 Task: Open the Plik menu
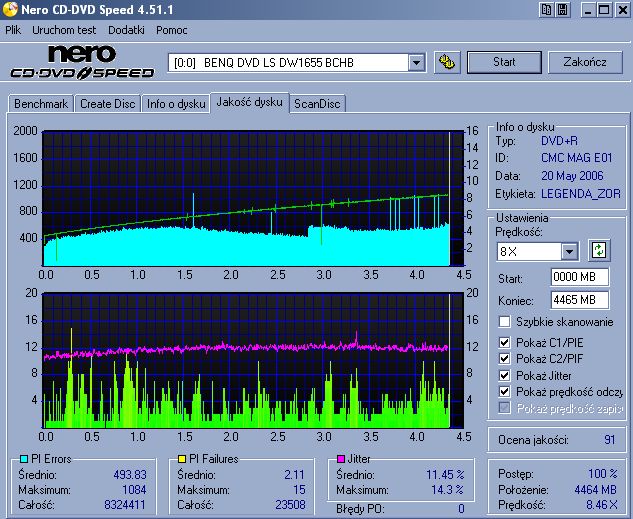tap(13, 30)
